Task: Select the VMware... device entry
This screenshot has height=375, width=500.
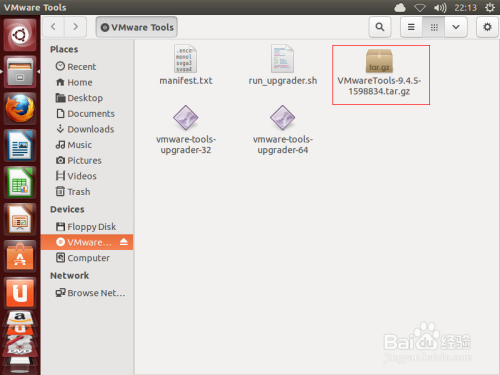Action: [87, 242]
